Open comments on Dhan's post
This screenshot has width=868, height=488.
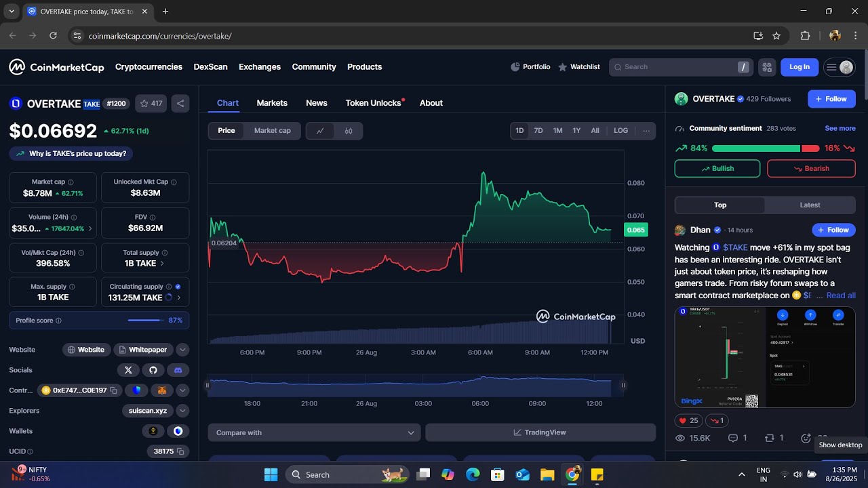pyautogui.click(x=737, y=439)
